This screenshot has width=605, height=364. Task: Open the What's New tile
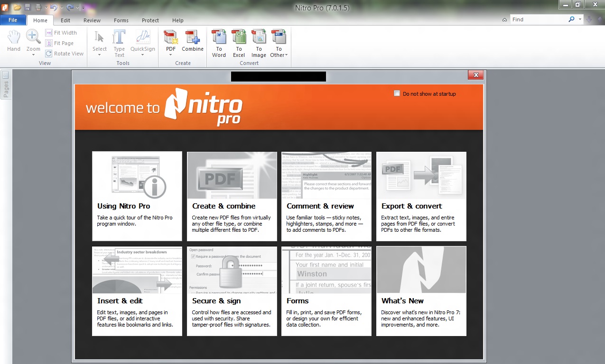421,291
